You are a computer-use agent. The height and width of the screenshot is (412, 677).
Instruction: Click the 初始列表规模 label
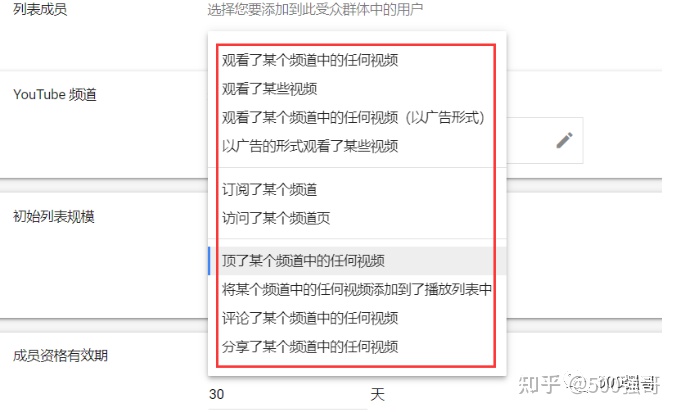(x=54, y=216)
